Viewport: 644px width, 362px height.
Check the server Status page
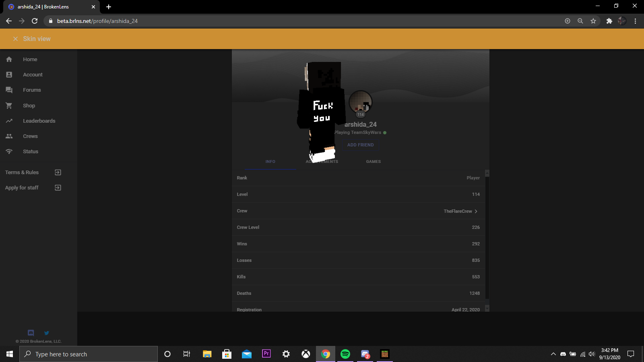[31, 151]
